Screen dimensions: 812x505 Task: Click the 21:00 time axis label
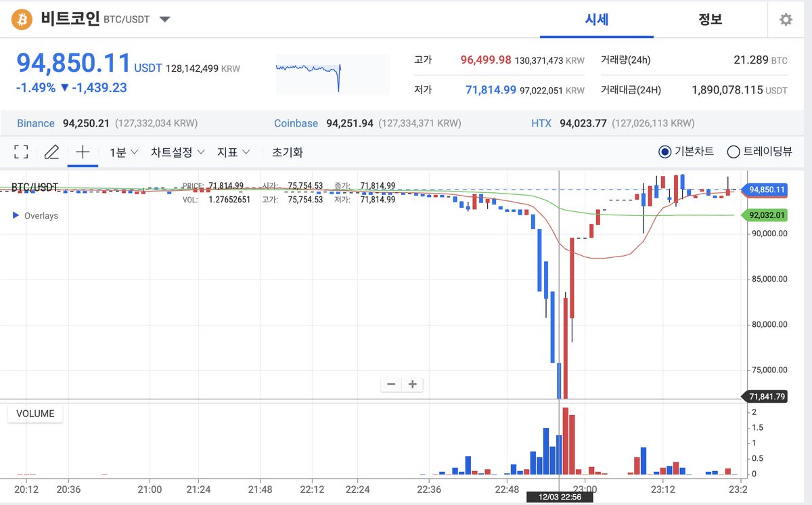[149, 489]
